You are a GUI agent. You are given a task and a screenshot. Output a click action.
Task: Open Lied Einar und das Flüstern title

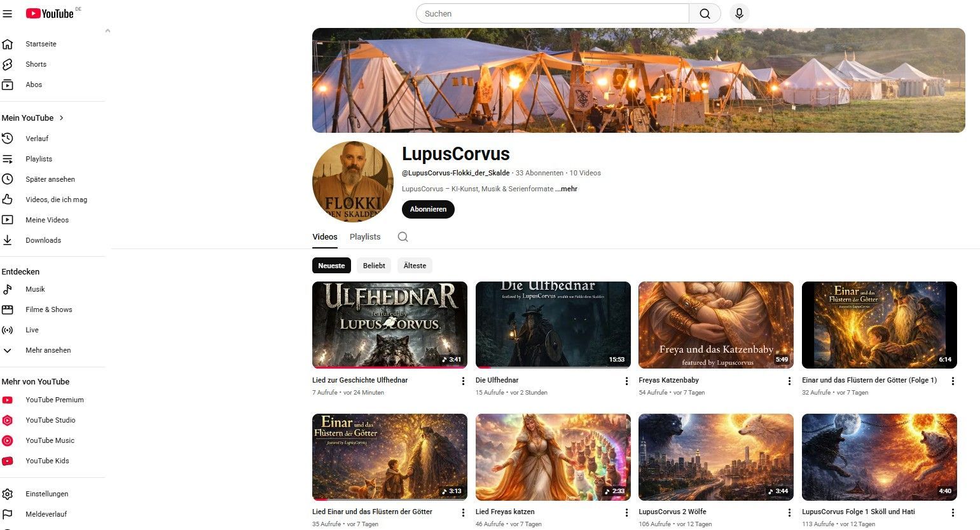pos(372,512)
